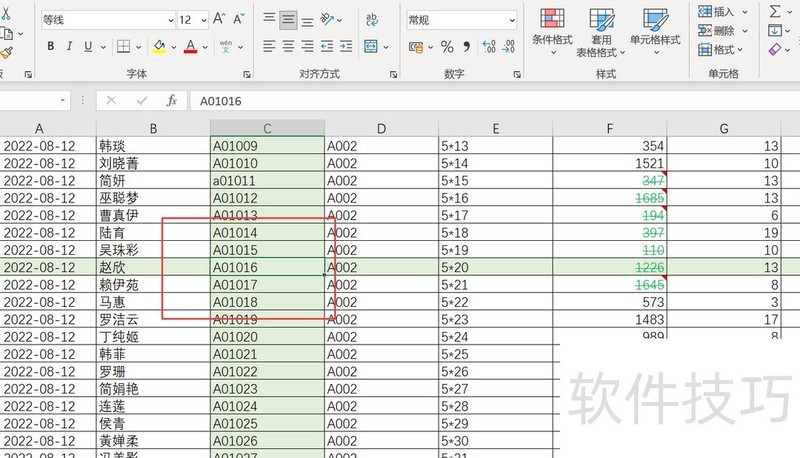Open the Borders tool

tap(123, 47)
